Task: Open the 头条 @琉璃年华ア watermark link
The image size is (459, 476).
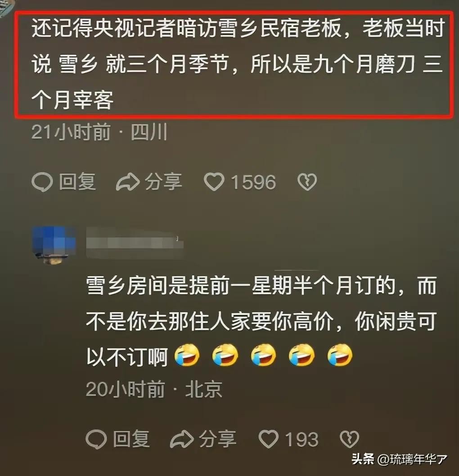Action: tap(400, 459)
